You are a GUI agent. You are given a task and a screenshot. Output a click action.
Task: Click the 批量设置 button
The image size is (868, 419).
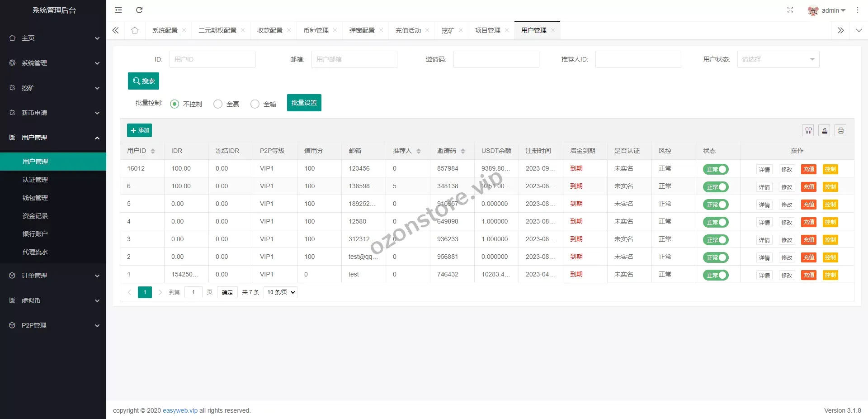point(304,103)
